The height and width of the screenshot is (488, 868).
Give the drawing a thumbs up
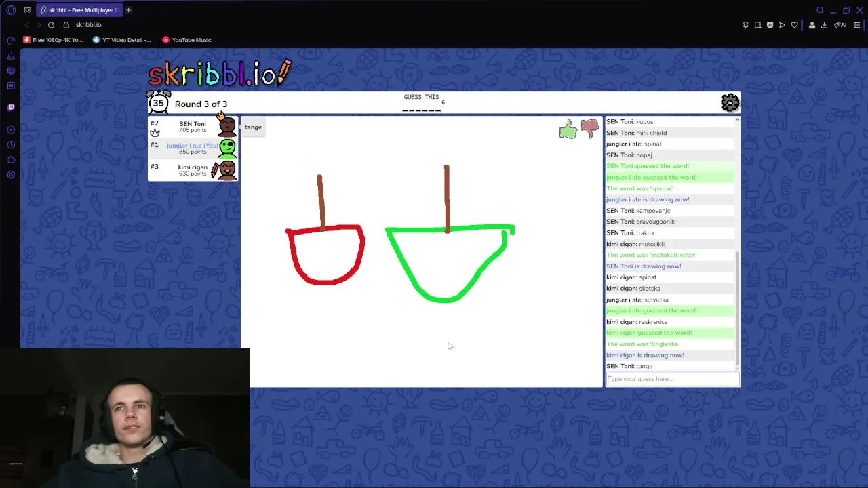tap(568, 129)
